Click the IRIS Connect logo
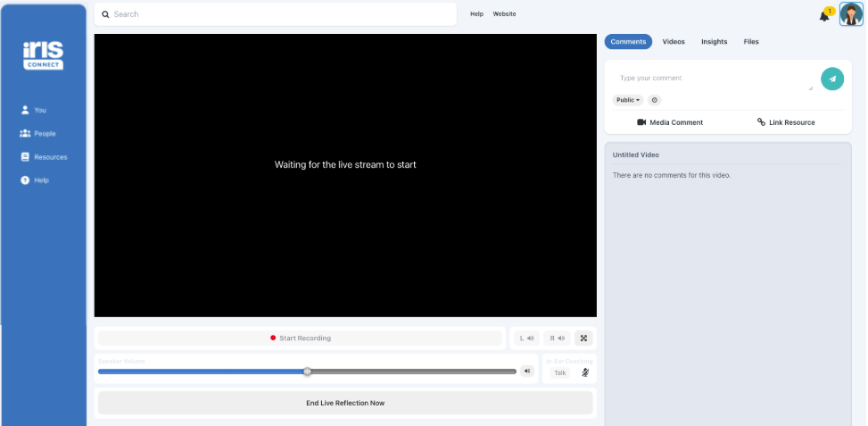This screenshot has height=426, width=868. 43,55
